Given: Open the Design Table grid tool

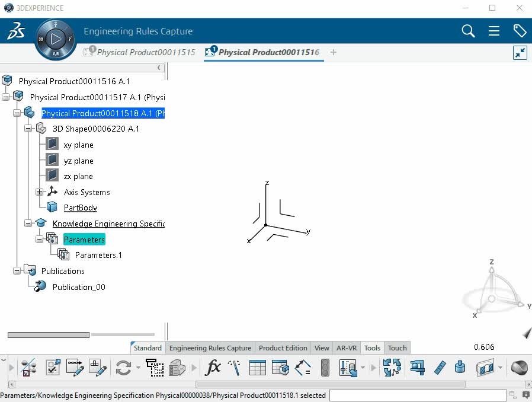Looking at the screenshot, I should tap(258, 368).
